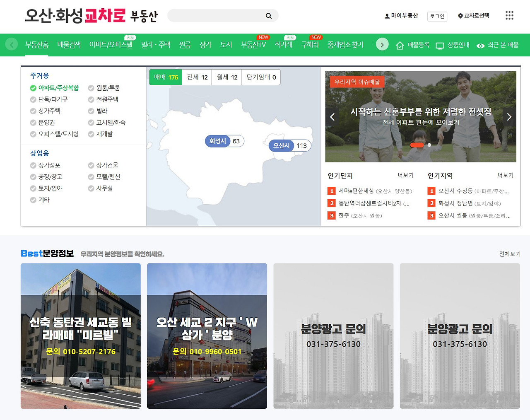Open 오산시 수청동 popular area
The height and width of the screenshot is (420, 530).
(468, 191)
